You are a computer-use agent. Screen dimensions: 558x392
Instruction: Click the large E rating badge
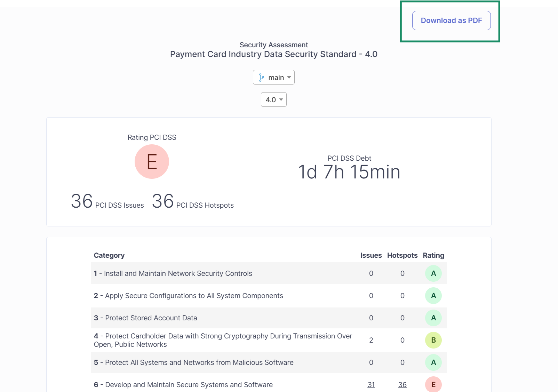coord(152,162)
